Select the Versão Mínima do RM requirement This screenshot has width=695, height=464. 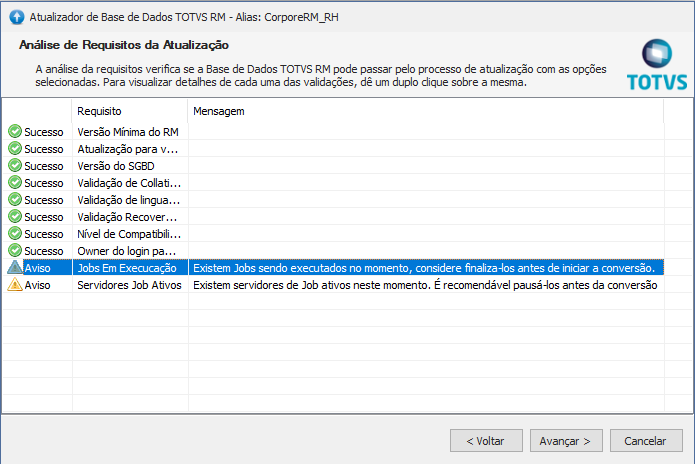coord(128,132)
